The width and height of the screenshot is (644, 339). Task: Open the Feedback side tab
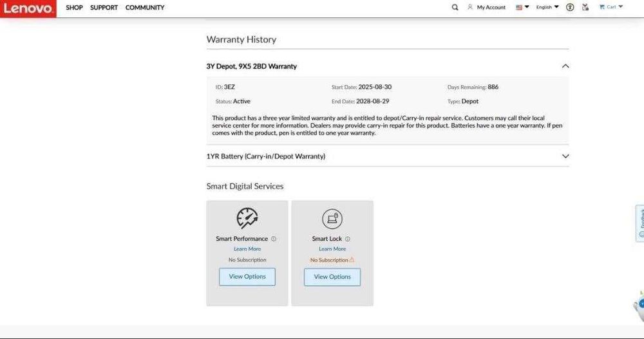tap(640, 223)
